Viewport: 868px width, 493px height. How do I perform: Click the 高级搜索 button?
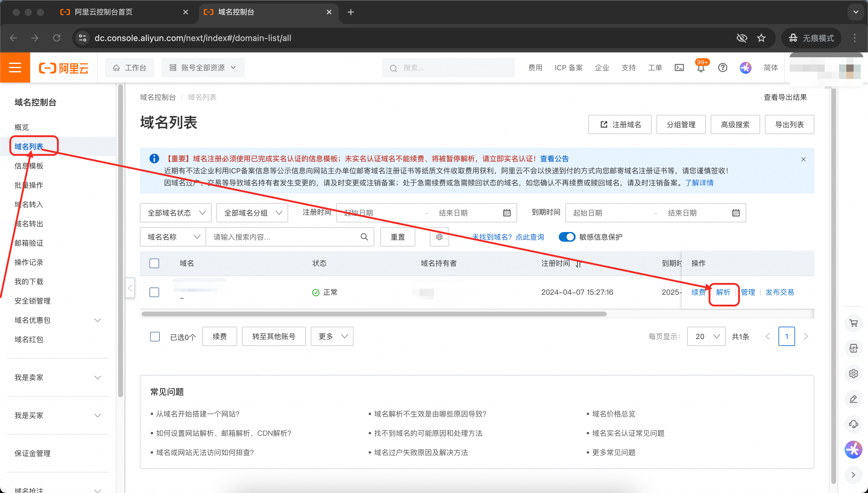pos(735,124)
